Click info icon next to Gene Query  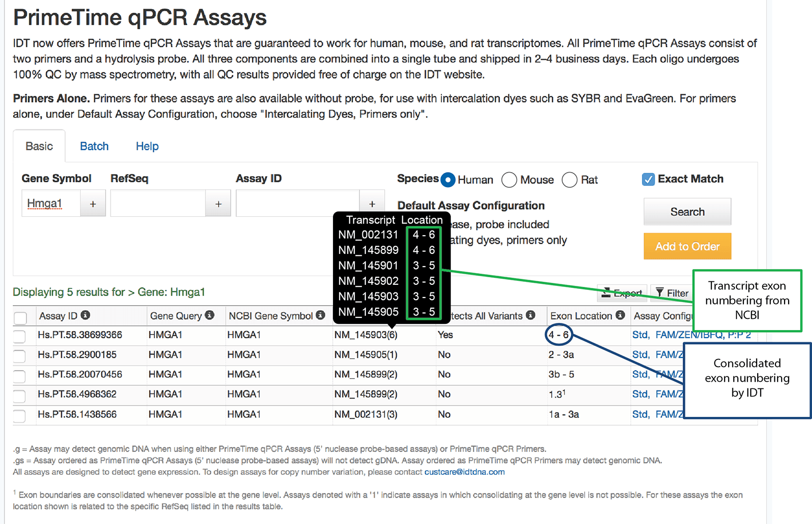coord(210,315)
